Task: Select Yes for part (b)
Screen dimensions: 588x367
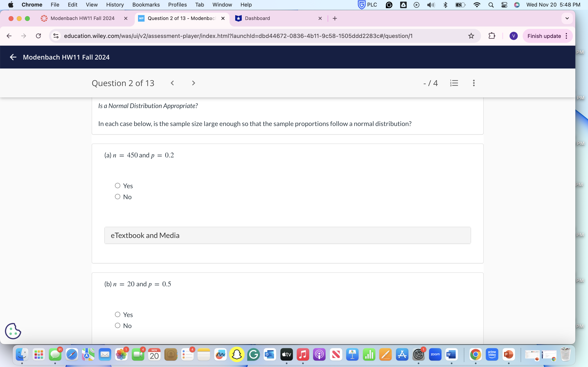Action: pos(118,314)
